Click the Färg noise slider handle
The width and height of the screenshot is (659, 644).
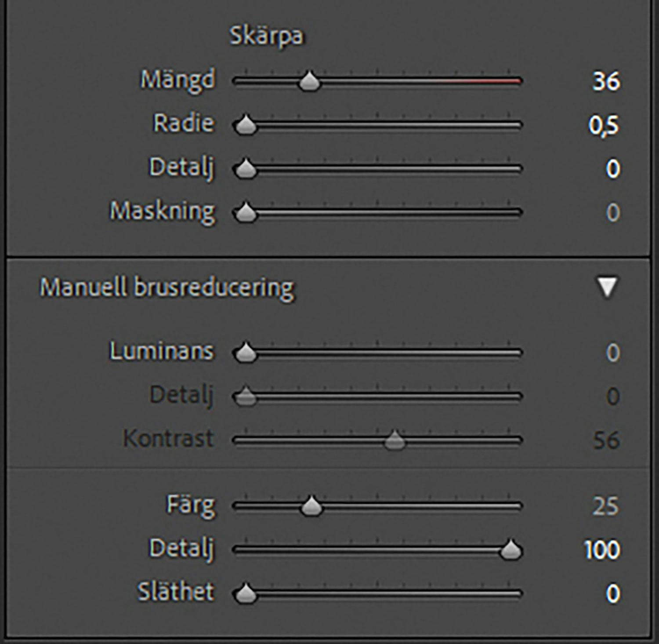click(x=311, y=506)
